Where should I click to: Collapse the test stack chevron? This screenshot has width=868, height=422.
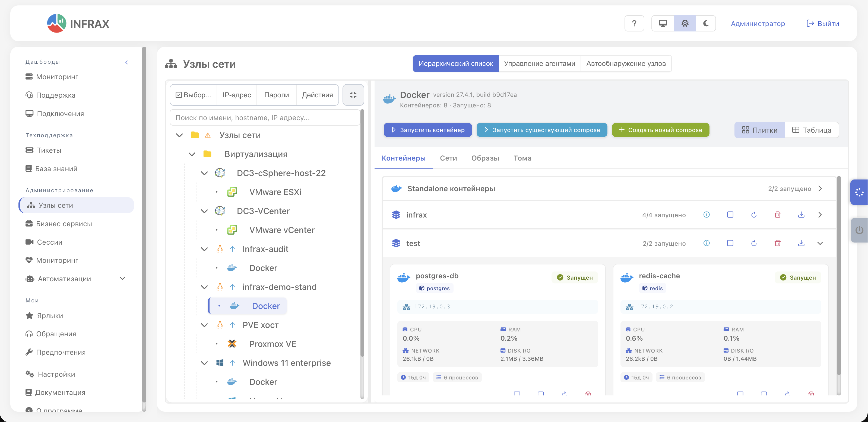coord(820,243)
